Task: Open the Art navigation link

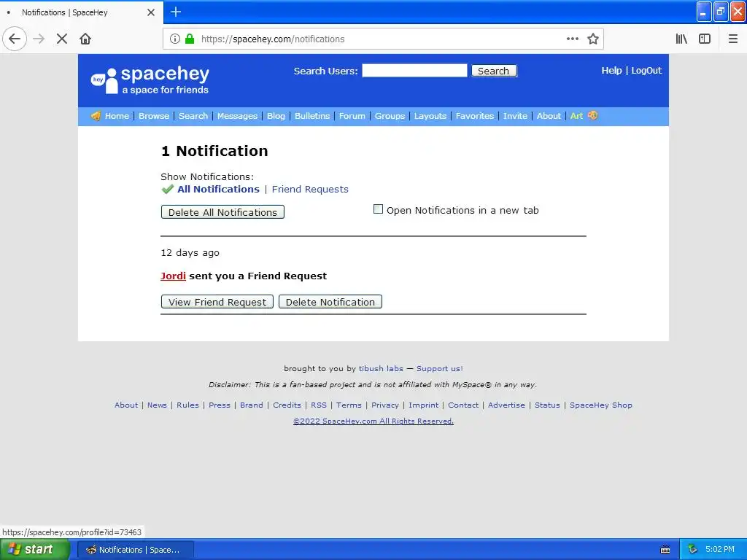Action: pyautogui.click(x=576, y=116)
